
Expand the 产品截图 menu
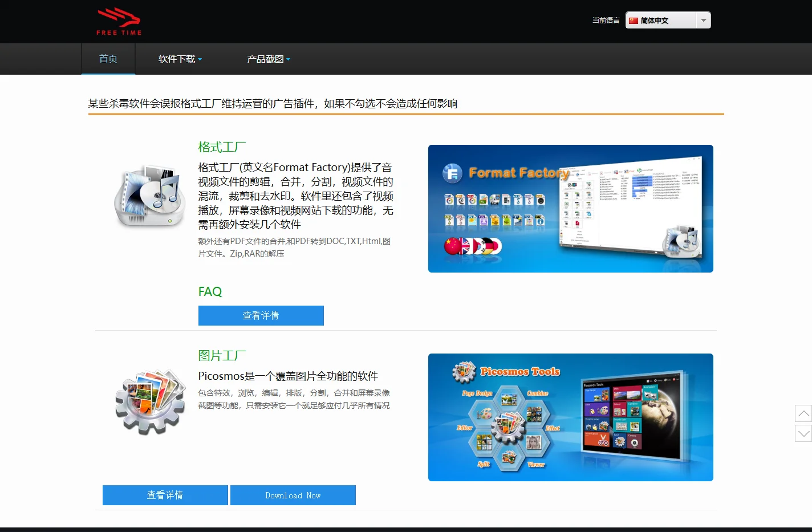268,59
